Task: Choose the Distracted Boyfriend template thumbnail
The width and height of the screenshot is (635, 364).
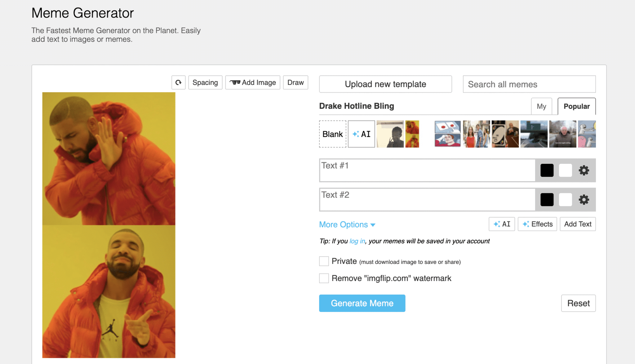Action: (476, 134)
